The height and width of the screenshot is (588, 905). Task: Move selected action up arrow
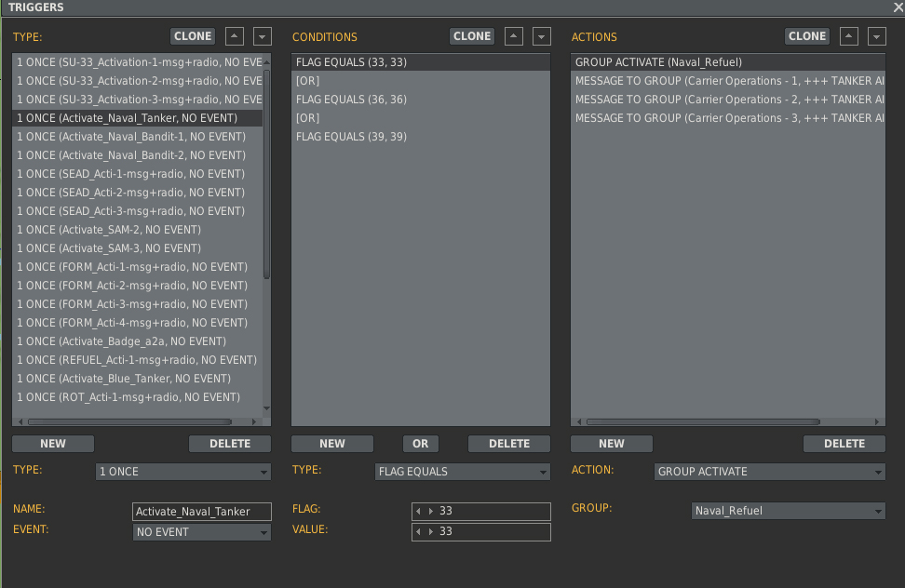point(848,36)
